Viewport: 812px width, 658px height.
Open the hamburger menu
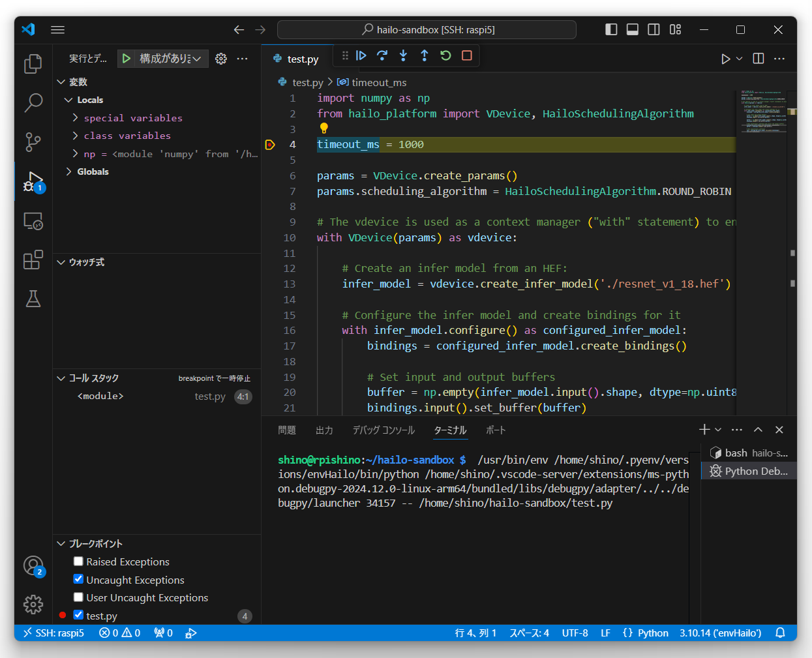point(57,29)
